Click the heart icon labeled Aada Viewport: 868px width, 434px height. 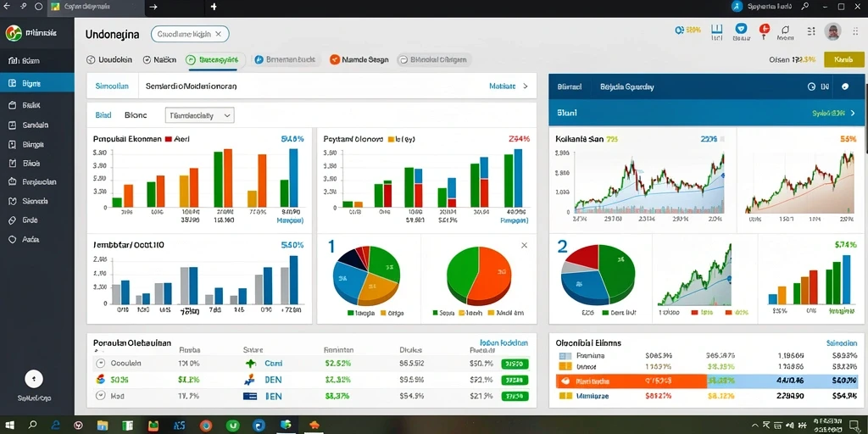(12, 240)
